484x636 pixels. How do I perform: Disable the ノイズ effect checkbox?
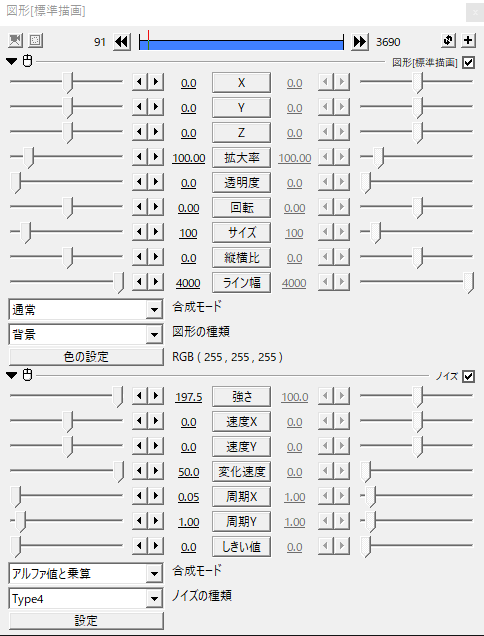click(469, 376)
